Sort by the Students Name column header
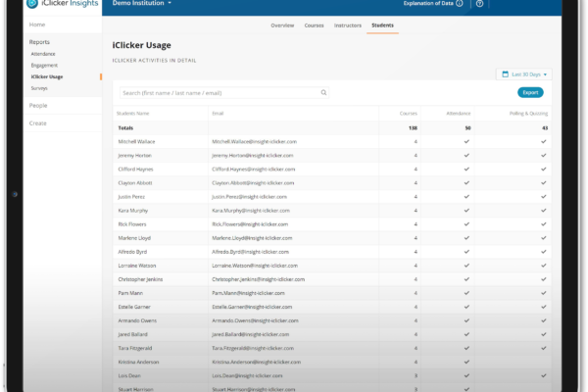Screen dimensions: 588x392 pos(132,114)
